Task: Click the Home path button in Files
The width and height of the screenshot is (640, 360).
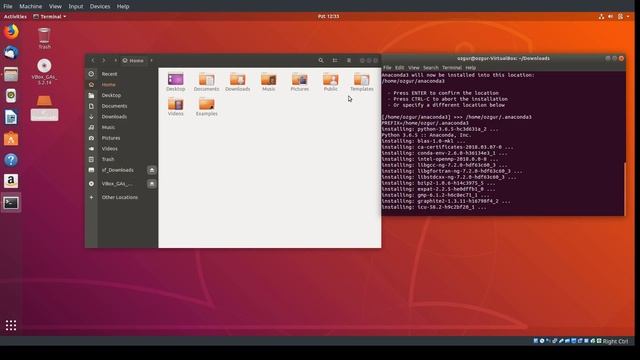Action: point(133,60)
